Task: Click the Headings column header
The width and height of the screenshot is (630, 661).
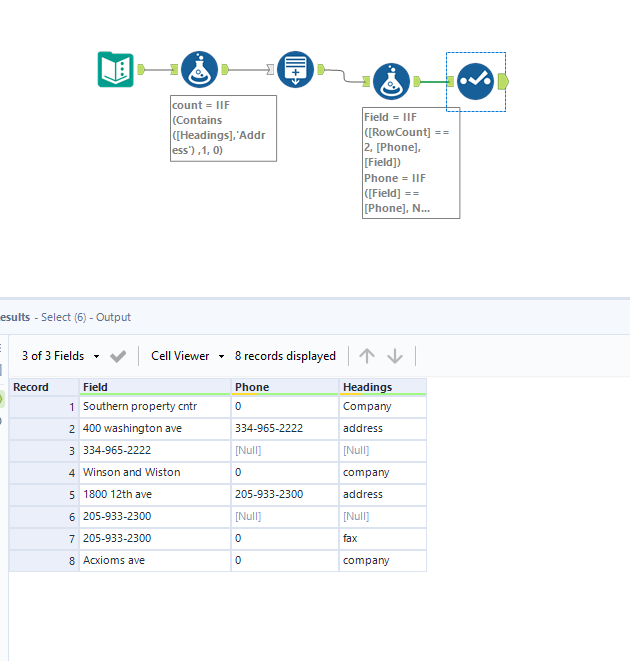Action: (x=383, y=387)
